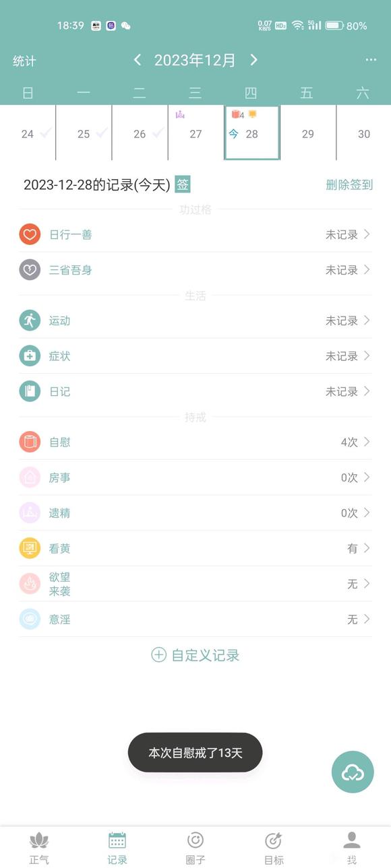The height and width of the screenshot is (868, 391).
Task: Go to next month with right arrow
Action: point(253,60)
